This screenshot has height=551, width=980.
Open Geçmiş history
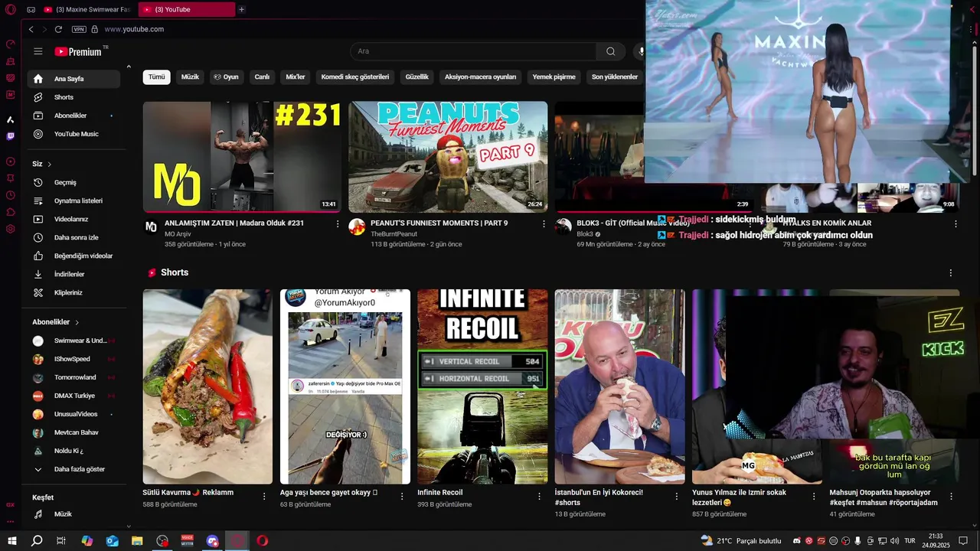click(x=73, y=183)
